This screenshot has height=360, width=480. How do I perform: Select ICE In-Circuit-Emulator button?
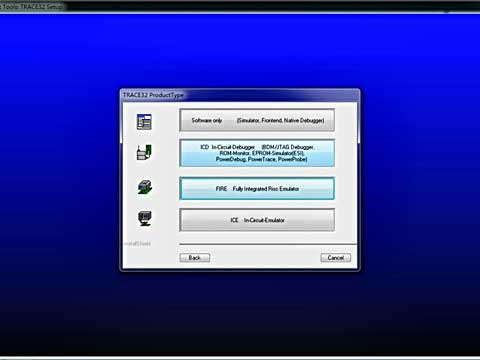click(x=257, y=220)
